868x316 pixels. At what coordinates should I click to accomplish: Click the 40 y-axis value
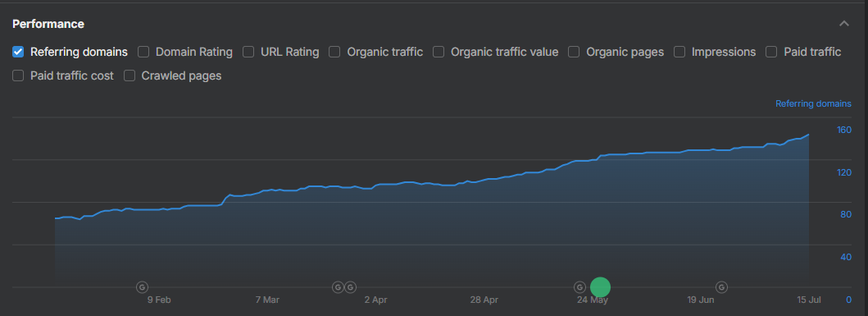coord(845,258)
